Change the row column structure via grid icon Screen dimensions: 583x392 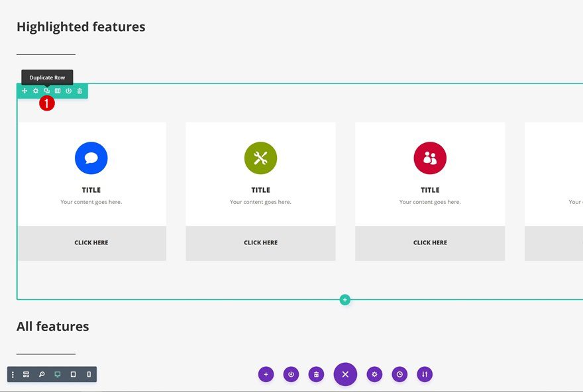pos(57,91)
